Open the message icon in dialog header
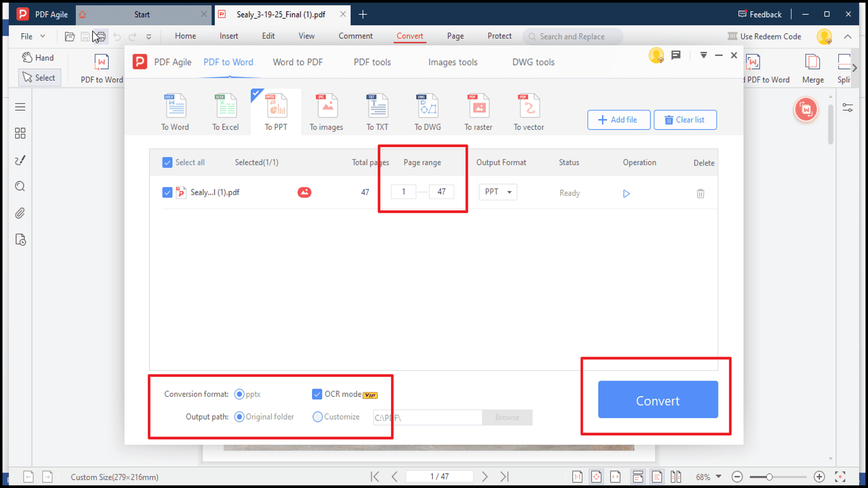The width and height of the screenshot is (868, 488). click(x=676, y=55)
